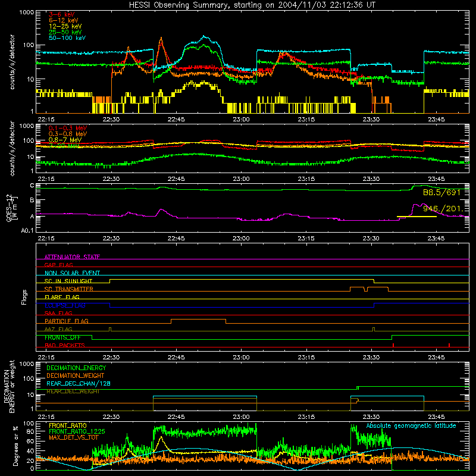Select the SC_IN_SUNLIGHT flag label
The width and height of the screenshot is (476, 476).
tap(68, 281)
